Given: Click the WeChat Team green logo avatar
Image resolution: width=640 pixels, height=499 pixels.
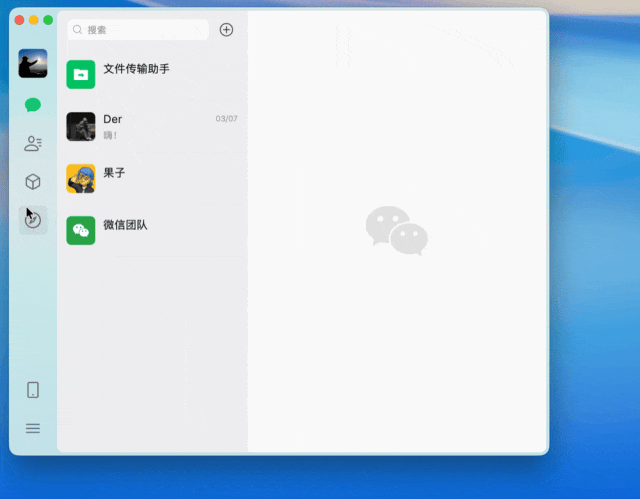Looking at the screenshot, I should click(81, 231).
